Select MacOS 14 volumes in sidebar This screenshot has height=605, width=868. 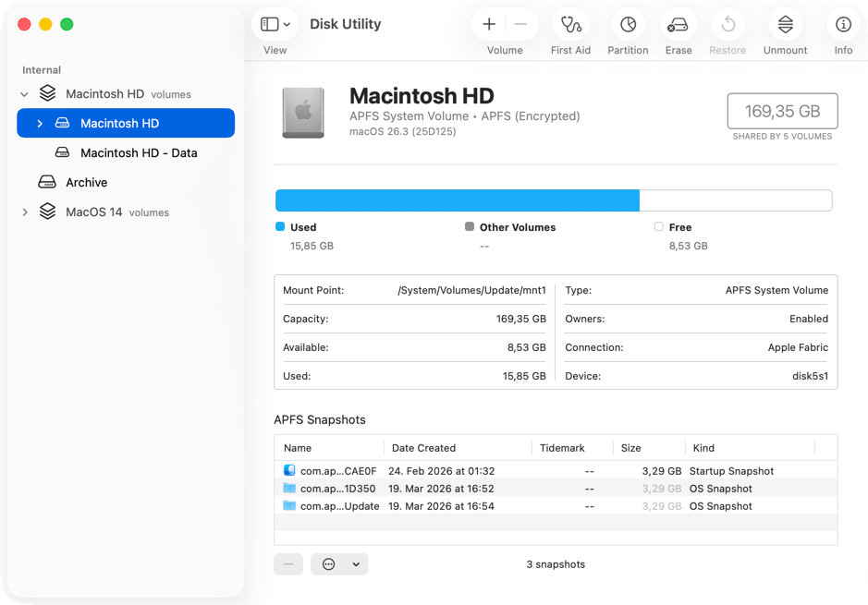point(126,212)
